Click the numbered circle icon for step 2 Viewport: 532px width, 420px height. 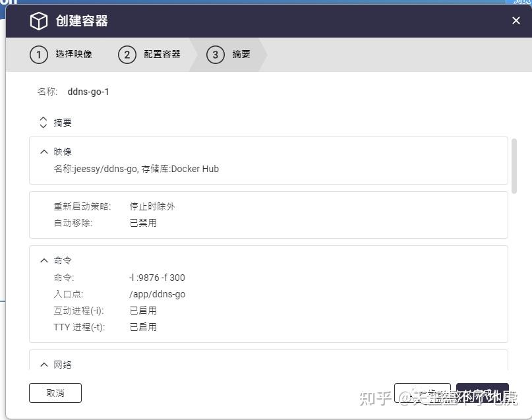tap(127, 55)
